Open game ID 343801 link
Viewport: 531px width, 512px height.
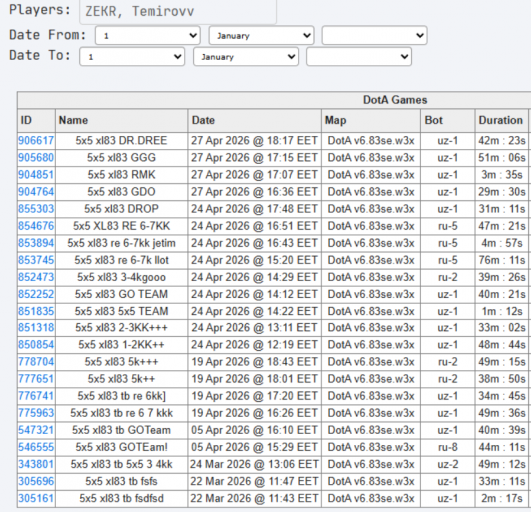(x=36, y=464)
